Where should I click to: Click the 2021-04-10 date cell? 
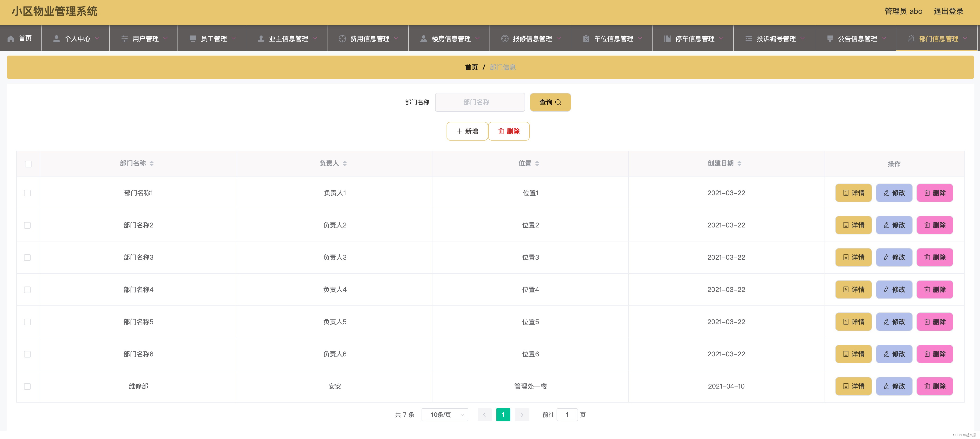[x=726, y=386]
